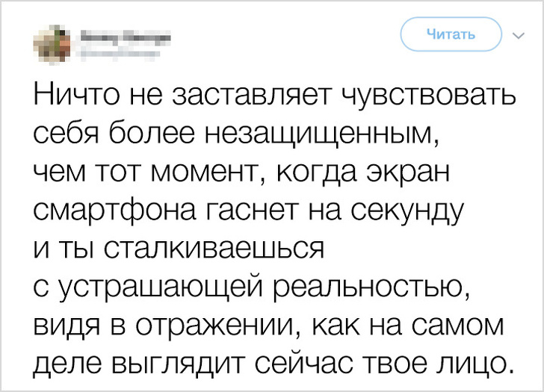The height and width of the screenshot is (392, 544).
Task: Open the chevron dropdown beside "Читать"
Action: 519,35
